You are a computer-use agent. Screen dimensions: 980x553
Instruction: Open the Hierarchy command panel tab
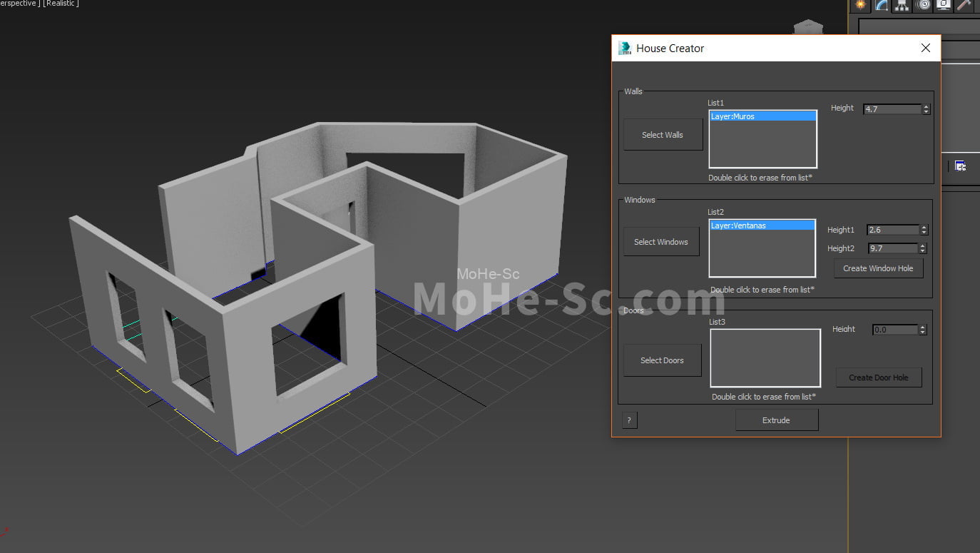pyautogui.click(x=902, y=6)
